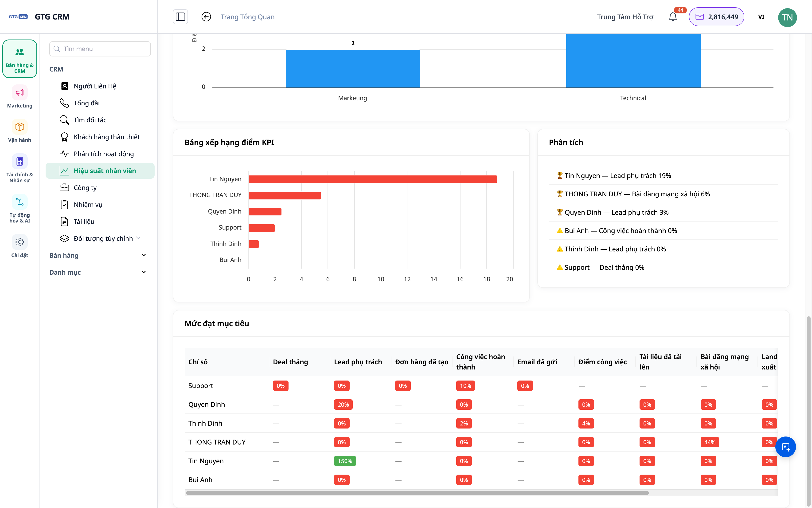Click inside the Tìm menu field

point(100,49)
